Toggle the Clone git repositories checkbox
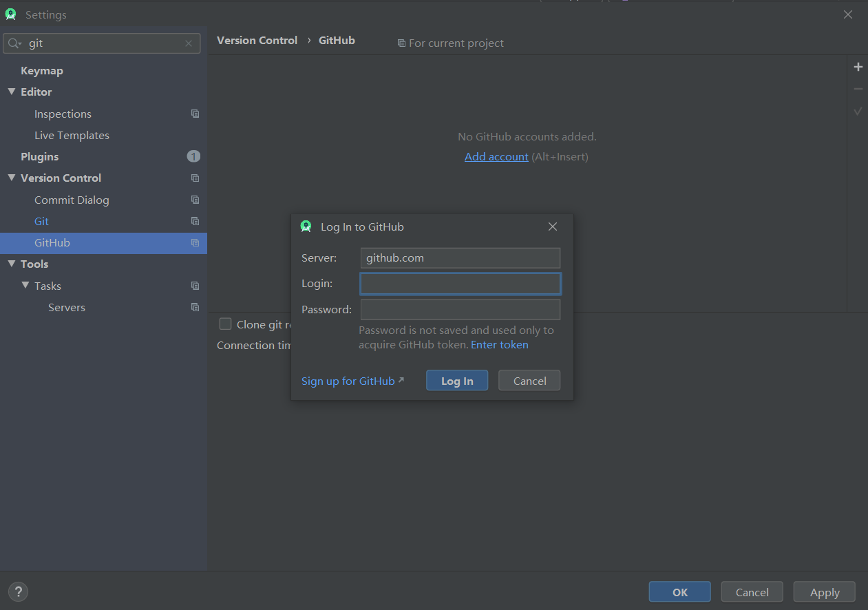The height and width of the screenshot is (610, 868). (x=225, y=324)
